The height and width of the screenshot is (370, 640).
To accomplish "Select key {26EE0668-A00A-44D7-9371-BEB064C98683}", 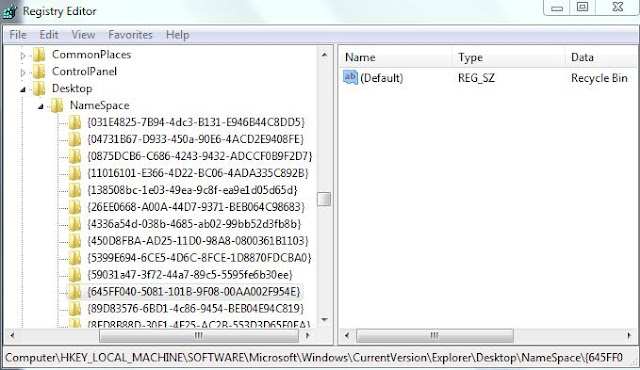I will [196, 207].
